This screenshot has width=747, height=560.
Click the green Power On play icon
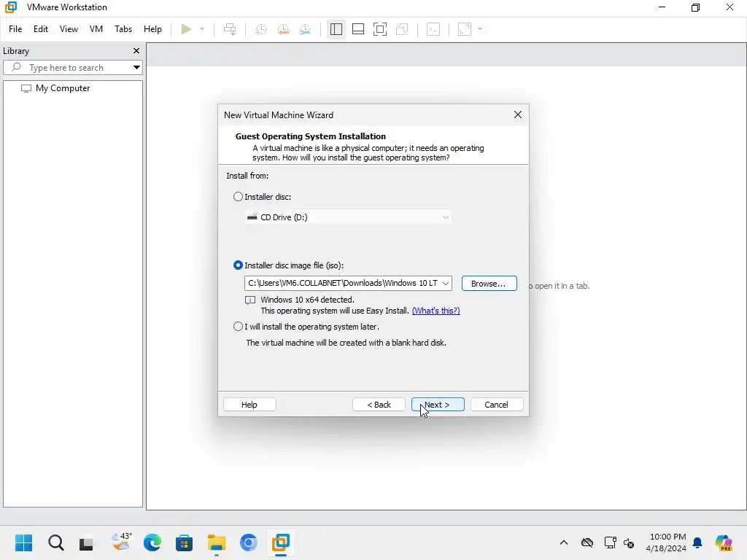point(186,29)
